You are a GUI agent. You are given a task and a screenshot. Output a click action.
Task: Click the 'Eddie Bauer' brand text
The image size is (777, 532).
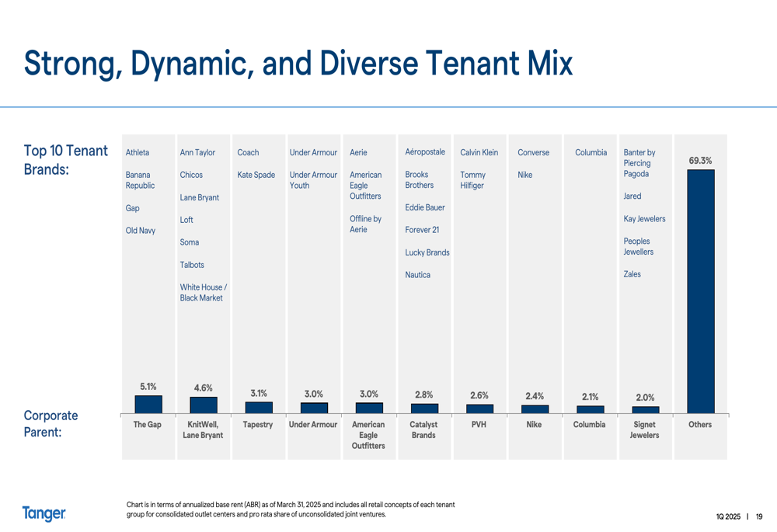coord(425,207)
